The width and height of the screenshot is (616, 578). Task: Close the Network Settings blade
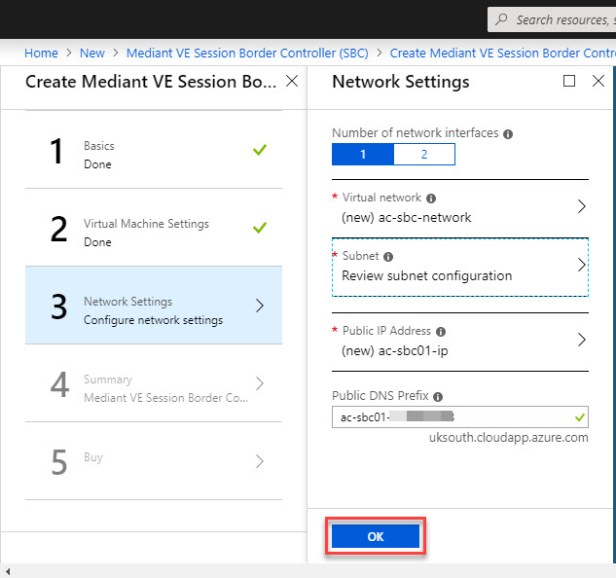[598, 81]
